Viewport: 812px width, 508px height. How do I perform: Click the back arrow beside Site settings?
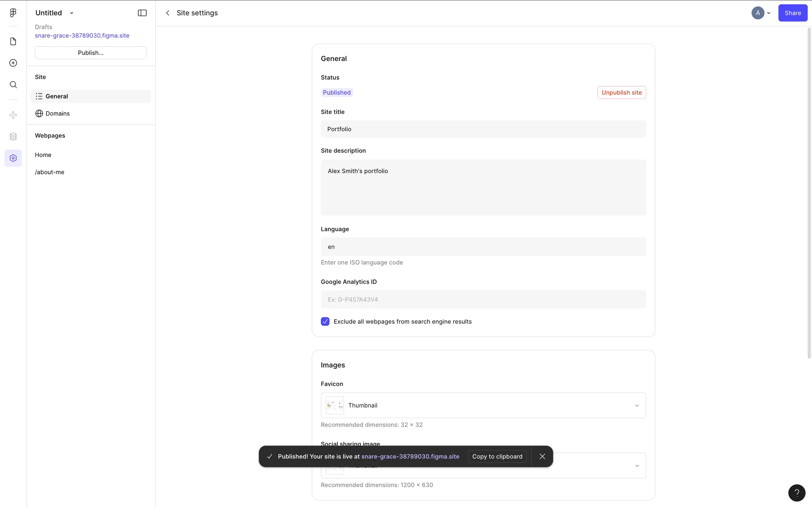(x=168, y=13)
